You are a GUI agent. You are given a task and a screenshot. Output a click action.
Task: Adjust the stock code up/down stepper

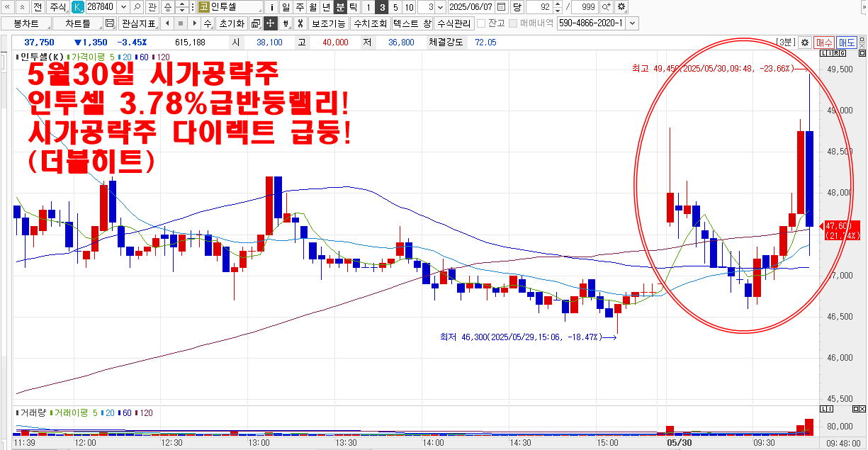pos(182,7)
